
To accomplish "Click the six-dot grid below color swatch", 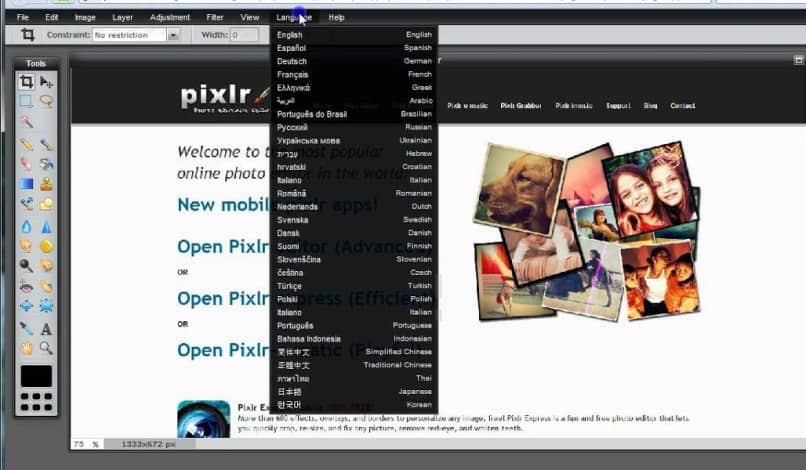I will point(36,402).
